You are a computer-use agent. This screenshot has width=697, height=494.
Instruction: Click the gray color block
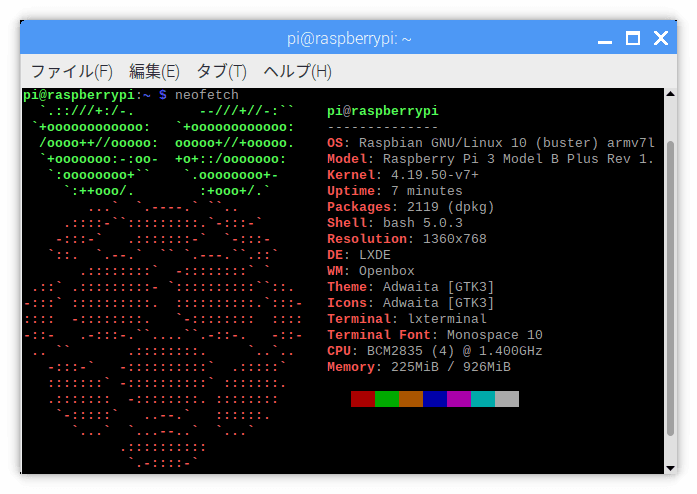(x=507, y=399)
